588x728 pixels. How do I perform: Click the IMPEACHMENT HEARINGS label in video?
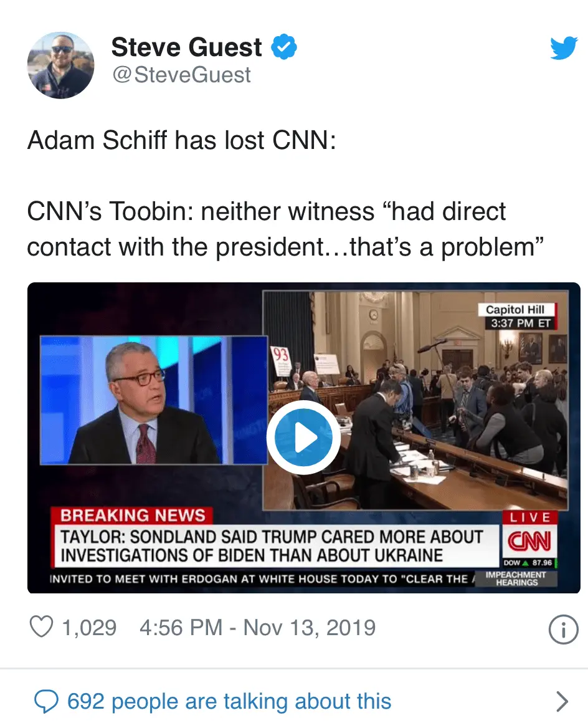tap(516, 578)
